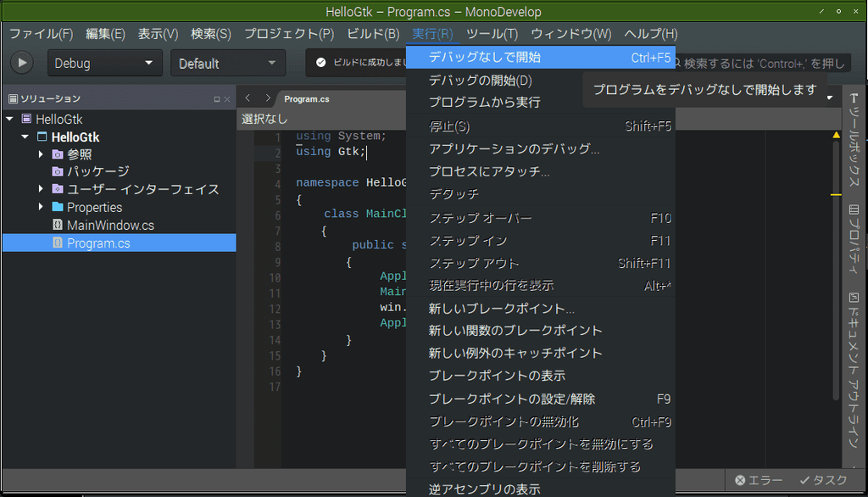Choose デバッグなしで開始 from the menu
This screenshot has height=497, width=868.
541,57
